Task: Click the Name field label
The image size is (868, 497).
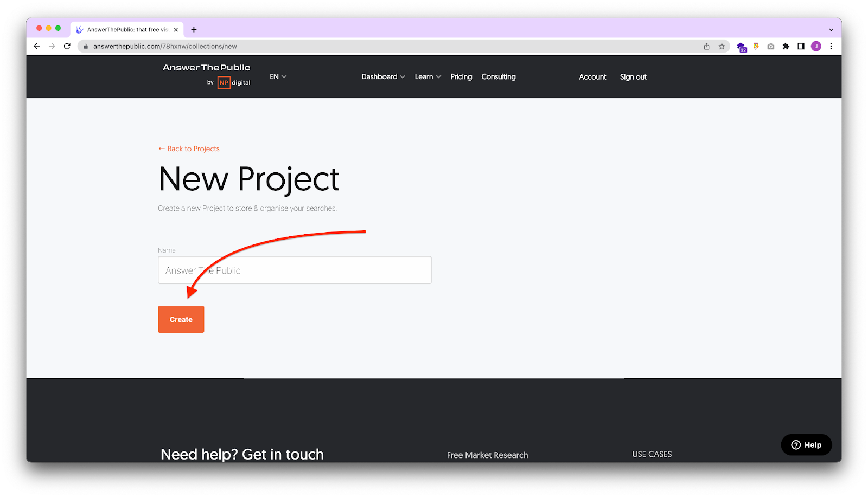Action: tap(167, 250)
